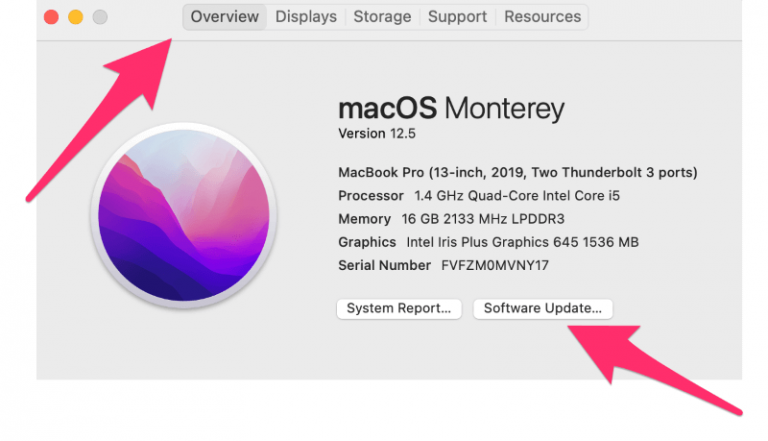Viewport: 768px width, 441px height.
Task: Launch Software Update
Action: pos(542,309)
